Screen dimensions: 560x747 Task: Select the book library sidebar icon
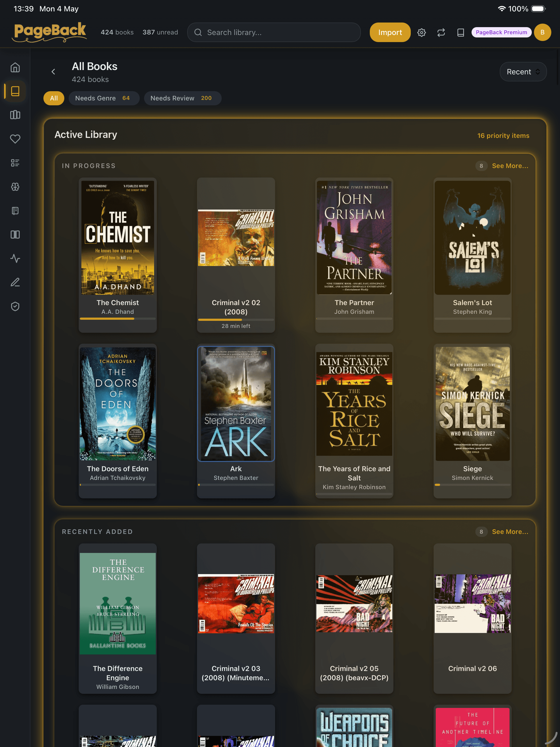pyautogui.click(x=15, y=91)
